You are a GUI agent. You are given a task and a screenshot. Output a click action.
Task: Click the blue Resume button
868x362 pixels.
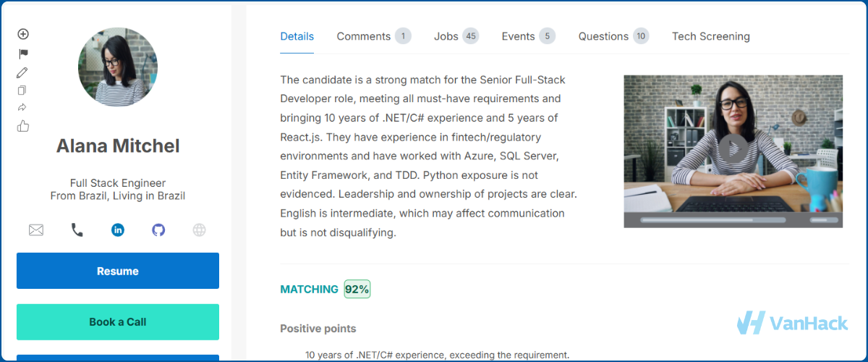point(118,271)
